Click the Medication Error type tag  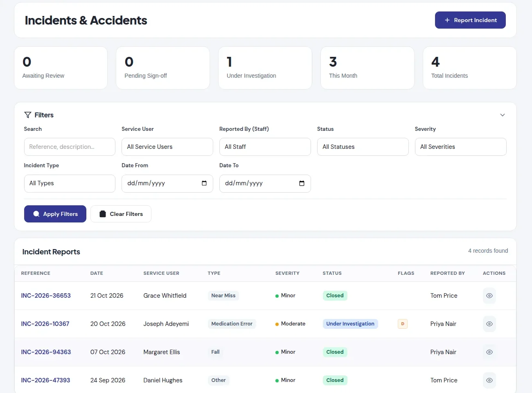click(232, 324)
